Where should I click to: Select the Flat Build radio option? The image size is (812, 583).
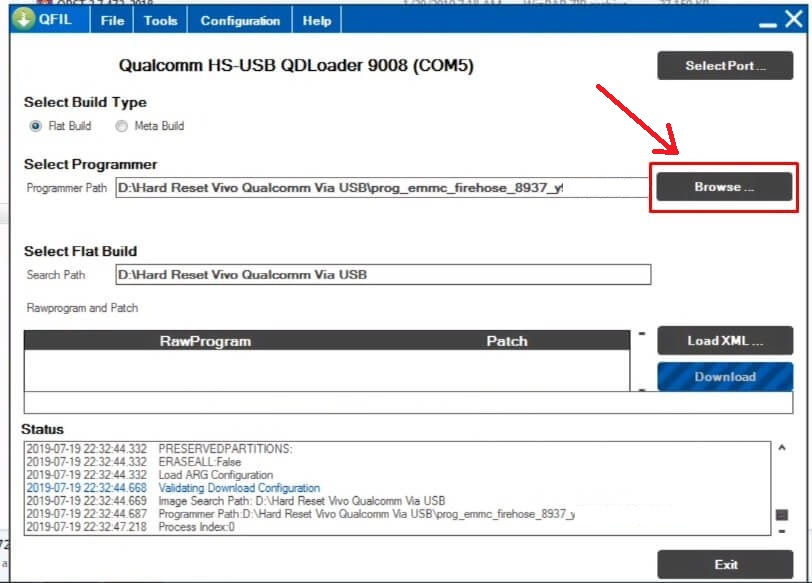pyautogui.click(x=35, y=126)
